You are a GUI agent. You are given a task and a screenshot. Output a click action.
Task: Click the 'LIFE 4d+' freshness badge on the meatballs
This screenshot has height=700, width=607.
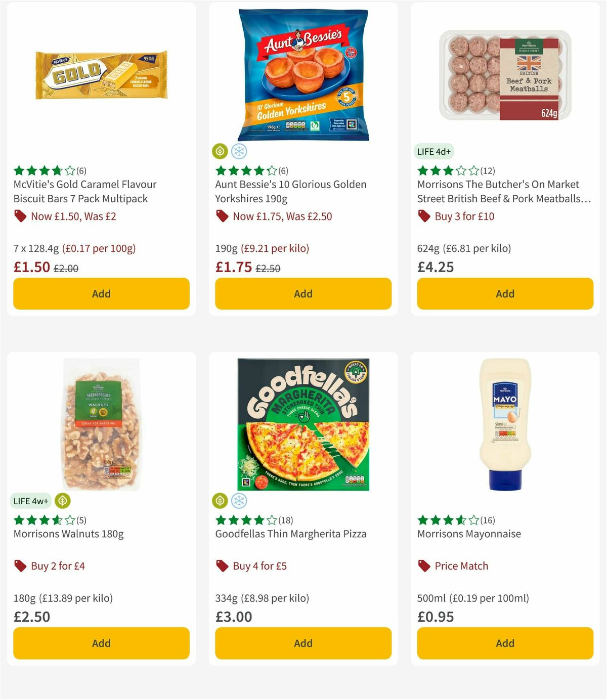pos(433,151)
